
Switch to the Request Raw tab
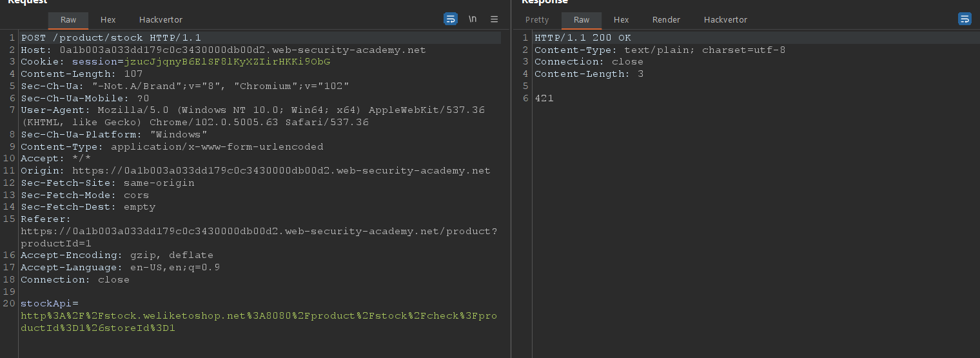tap(68, 20)
